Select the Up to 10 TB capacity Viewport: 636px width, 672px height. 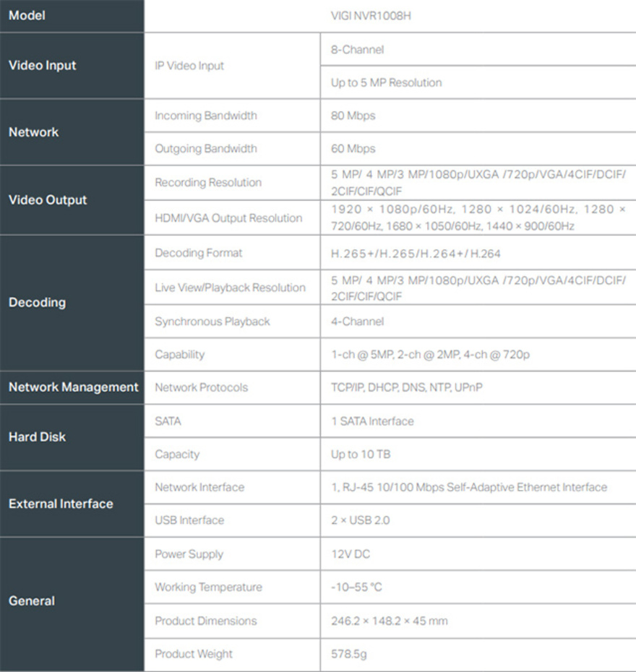361,455
